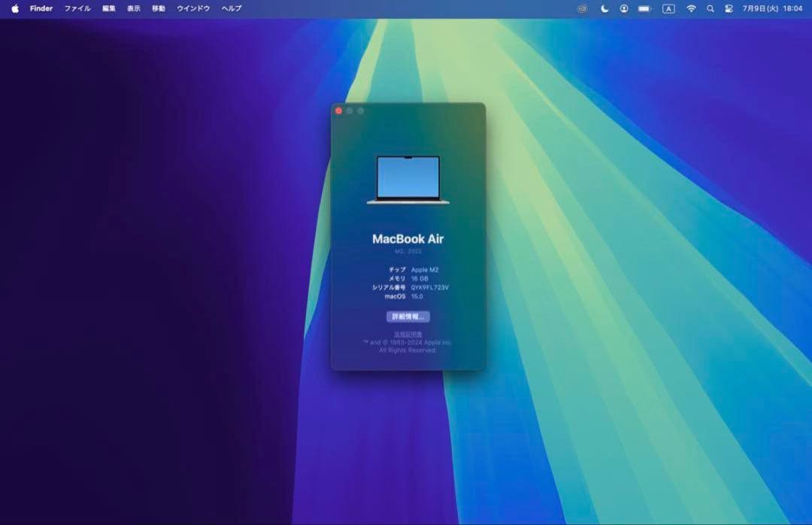Open Spotlight search magnifier
Viewport: 812px width, 525px height.
[710, 9]
